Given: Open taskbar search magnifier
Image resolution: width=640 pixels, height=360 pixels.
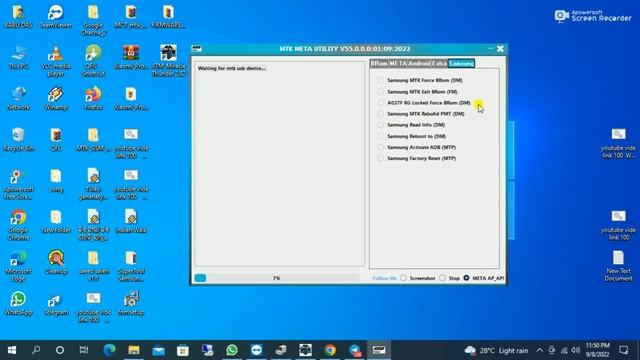Looking at the screenshot, I should pos(36,350).
